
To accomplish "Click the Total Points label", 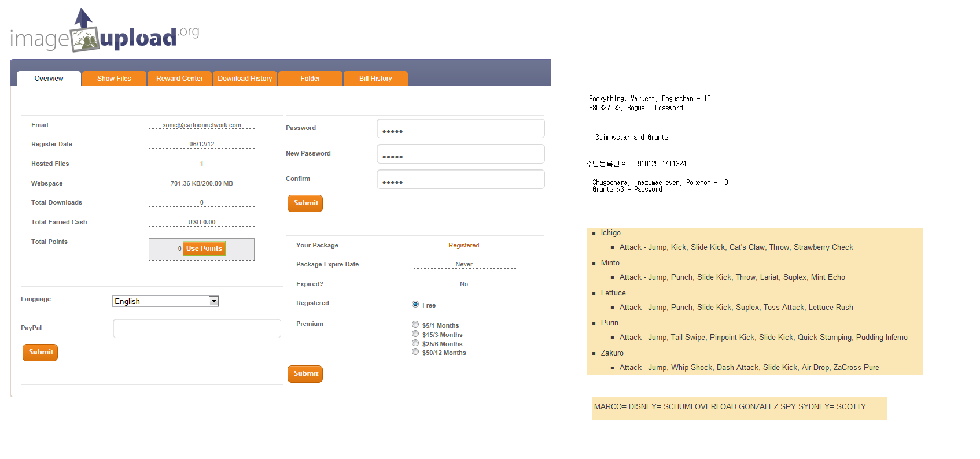I will 49,242.
